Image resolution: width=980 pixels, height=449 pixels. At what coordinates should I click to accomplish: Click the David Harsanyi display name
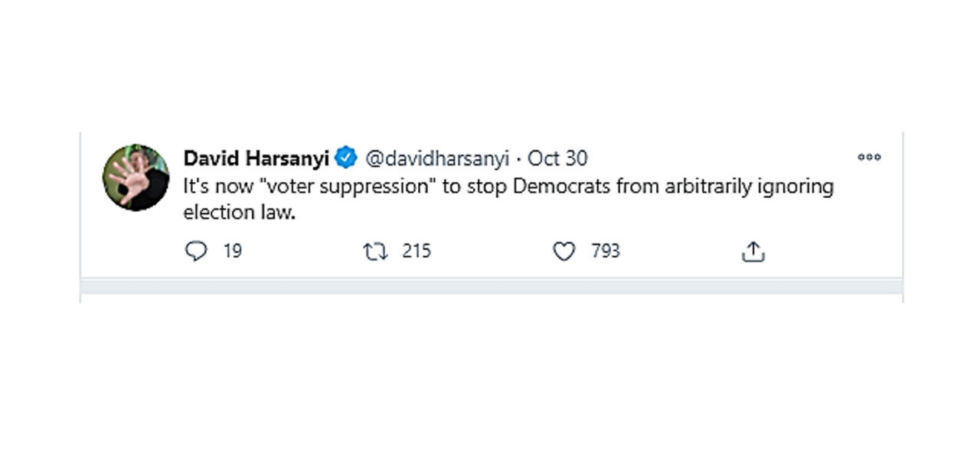pyautogui.click(x=256, y=158)
